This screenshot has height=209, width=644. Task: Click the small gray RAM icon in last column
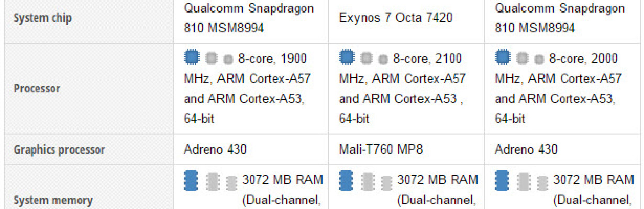tap(542, 182)
